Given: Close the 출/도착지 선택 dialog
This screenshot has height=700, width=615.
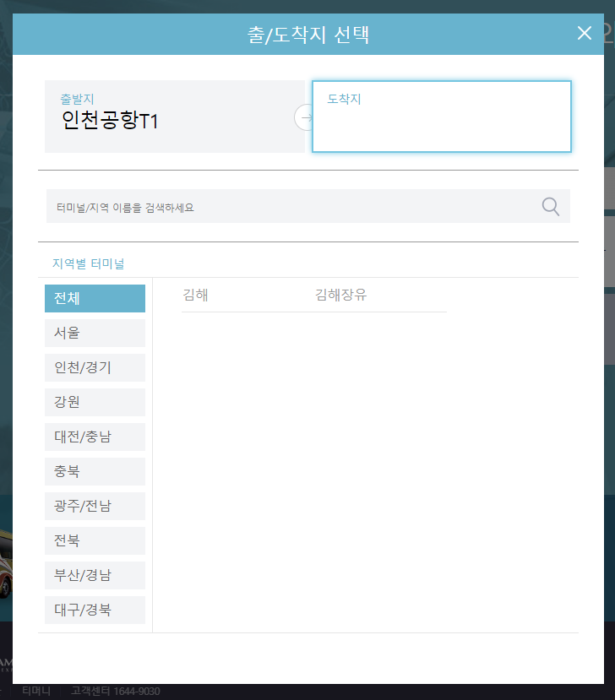Looking at the screenshot, I should pos(585,33).
